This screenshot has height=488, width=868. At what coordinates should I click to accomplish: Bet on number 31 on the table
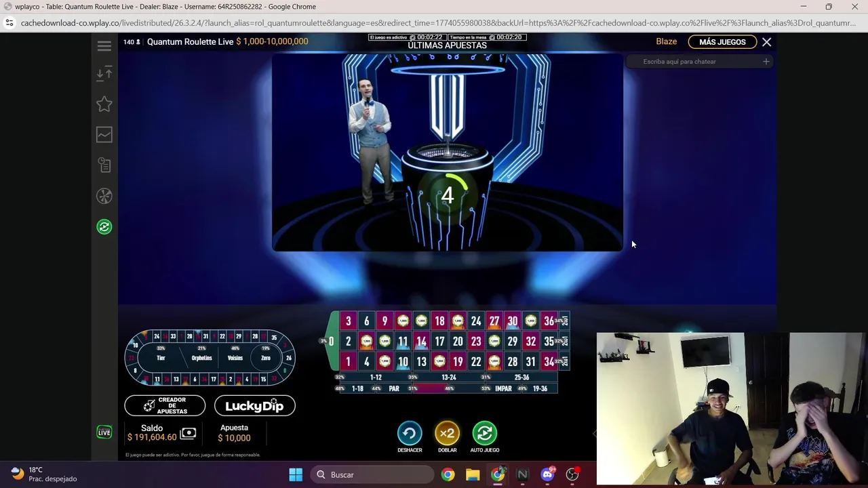click(x=531, y=362)
